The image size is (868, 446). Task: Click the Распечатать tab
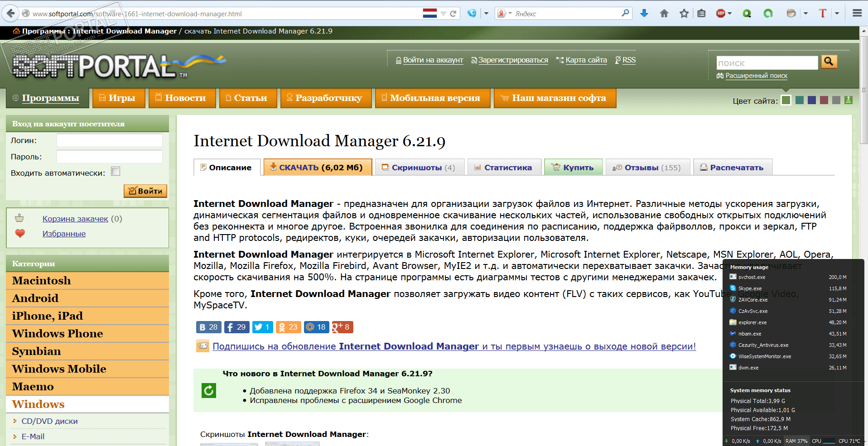(x=733, y=167)
